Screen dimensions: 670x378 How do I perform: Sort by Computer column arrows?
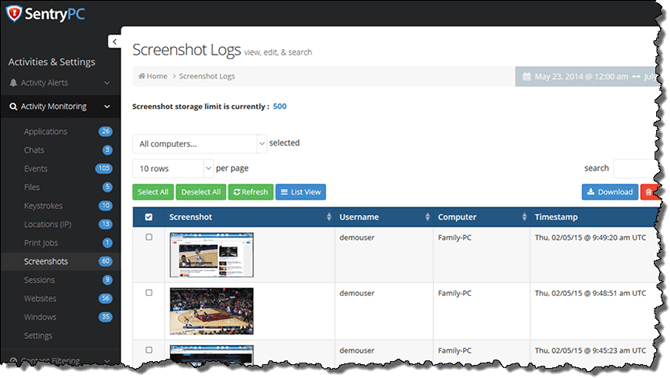[x=524, y=217]
